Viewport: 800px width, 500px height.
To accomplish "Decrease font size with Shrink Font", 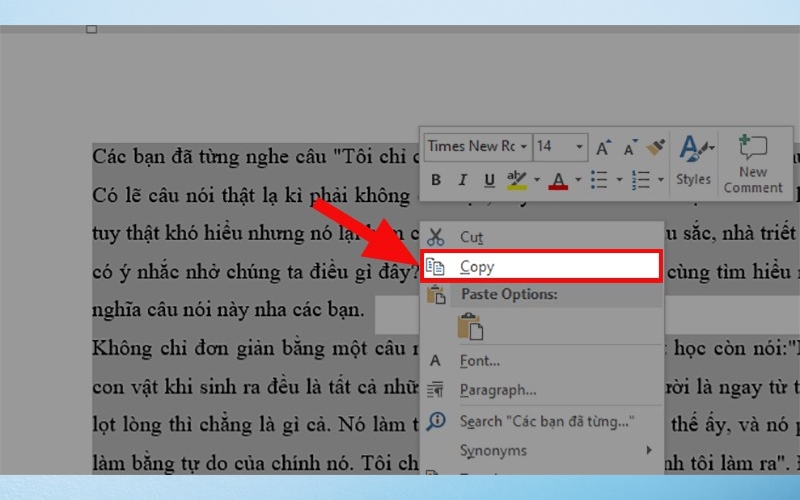I will (631, 147).
